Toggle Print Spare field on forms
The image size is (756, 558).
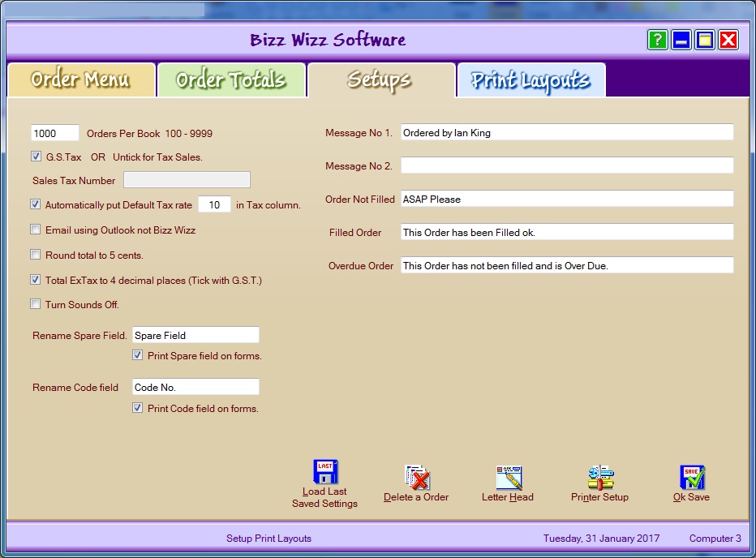(137, 355)
